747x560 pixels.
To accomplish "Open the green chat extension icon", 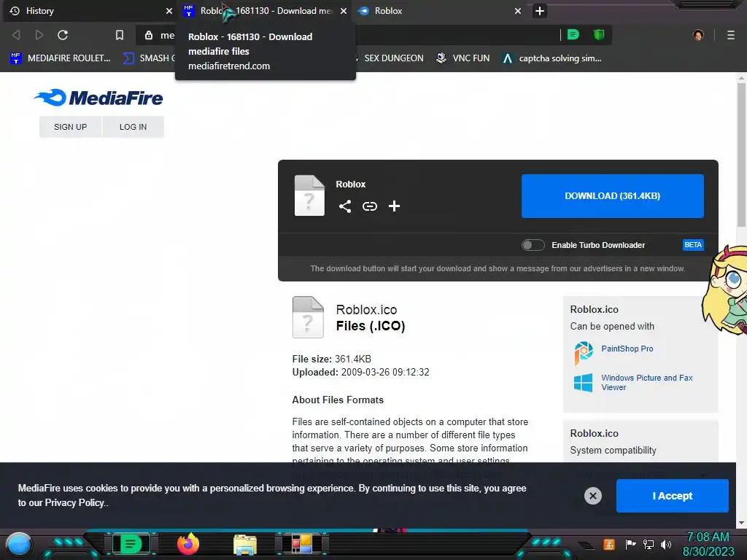I will 573,34.
